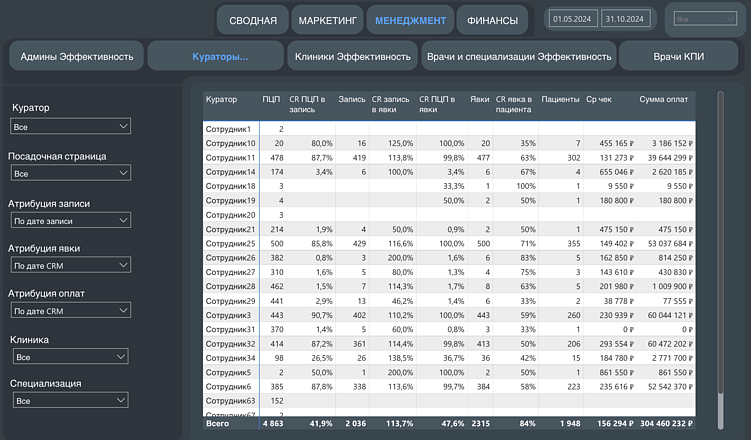The width and height of the screenshot is (751, 440).
Task: Expand the Посадочная страница dropdown
Action: 69,173
